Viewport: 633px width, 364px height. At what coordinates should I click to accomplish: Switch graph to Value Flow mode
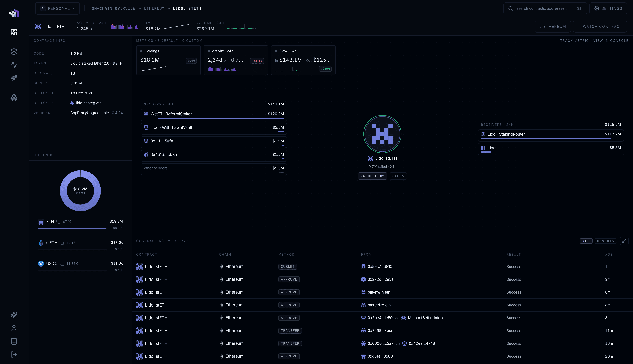[373, 176]
